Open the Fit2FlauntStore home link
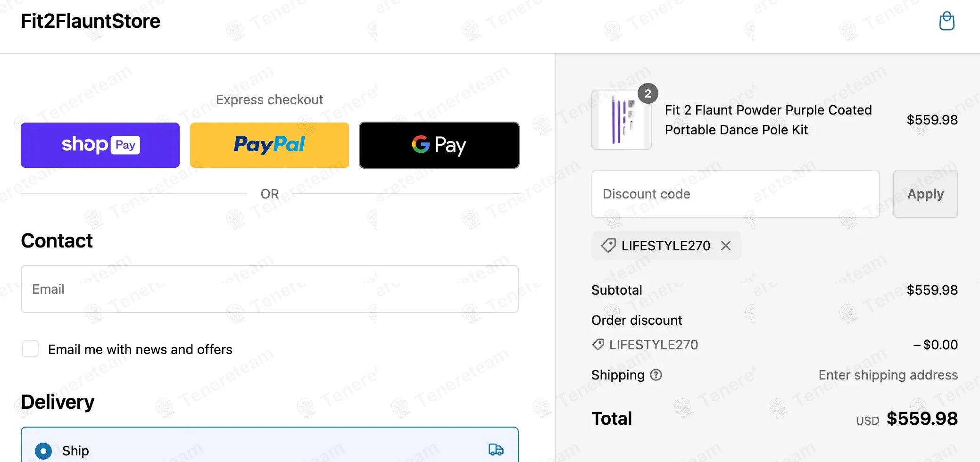Image resolution: width=980 pixels, height=462 pixels. 91,21
